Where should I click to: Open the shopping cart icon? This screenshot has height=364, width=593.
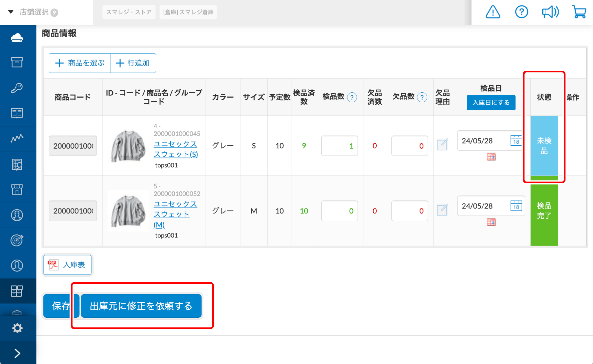click(x=579, y=12)
